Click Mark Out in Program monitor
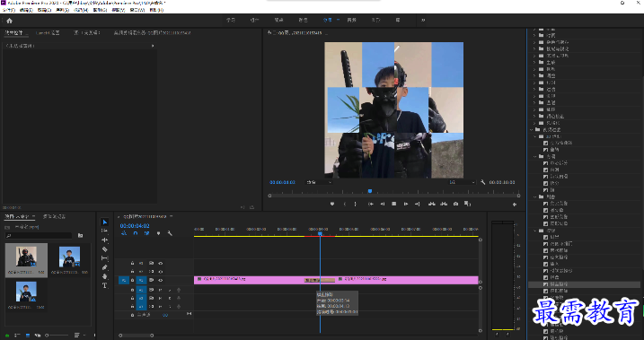 pos(356,204)
